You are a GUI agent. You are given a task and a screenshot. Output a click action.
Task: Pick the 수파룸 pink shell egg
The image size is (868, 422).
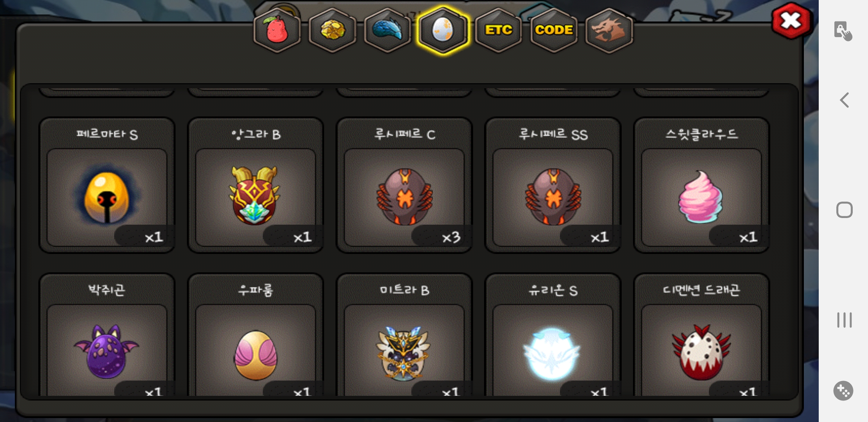pos(255,335)
